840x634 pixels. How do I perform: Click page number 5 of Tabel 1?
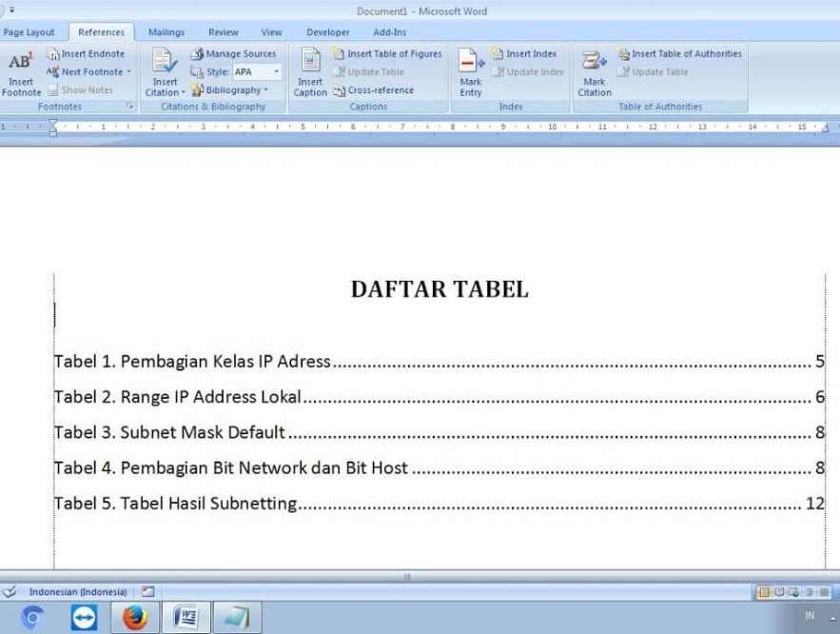point(820,362)
